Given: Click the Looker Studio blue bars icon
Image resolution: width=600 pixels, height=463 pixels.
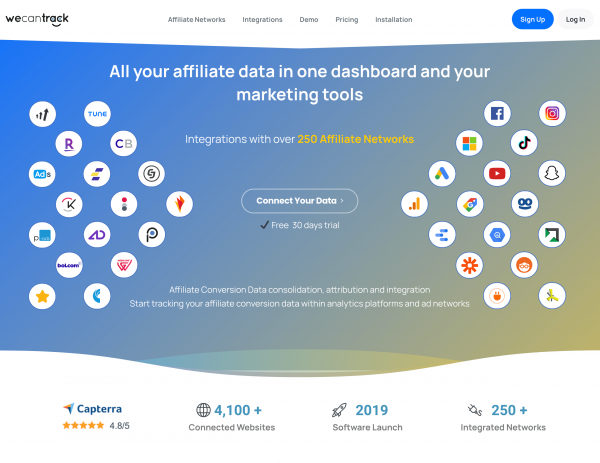Looking at the screenshot, I should coord(442,235).
